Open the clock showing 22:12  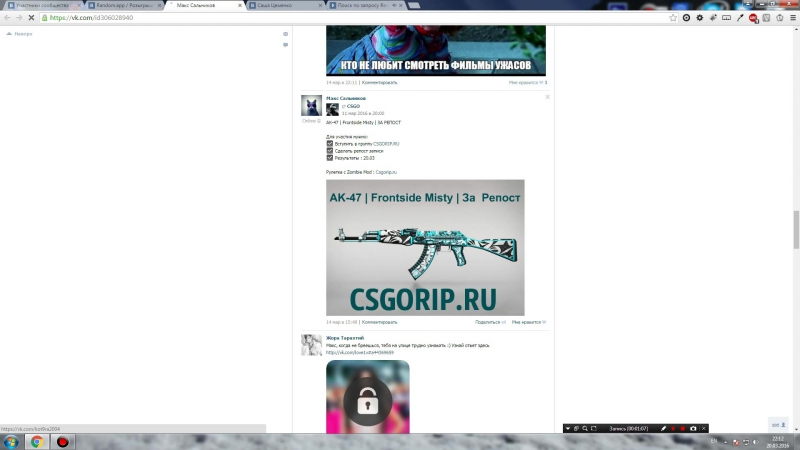click(778, 442)
